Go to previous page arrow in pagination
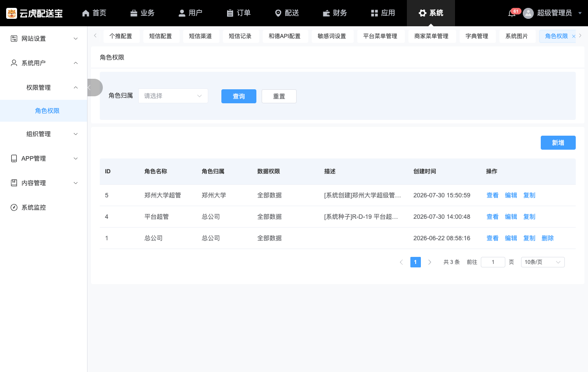The height and width of the screenshot is (372, 588). click(x=401, y=262)
